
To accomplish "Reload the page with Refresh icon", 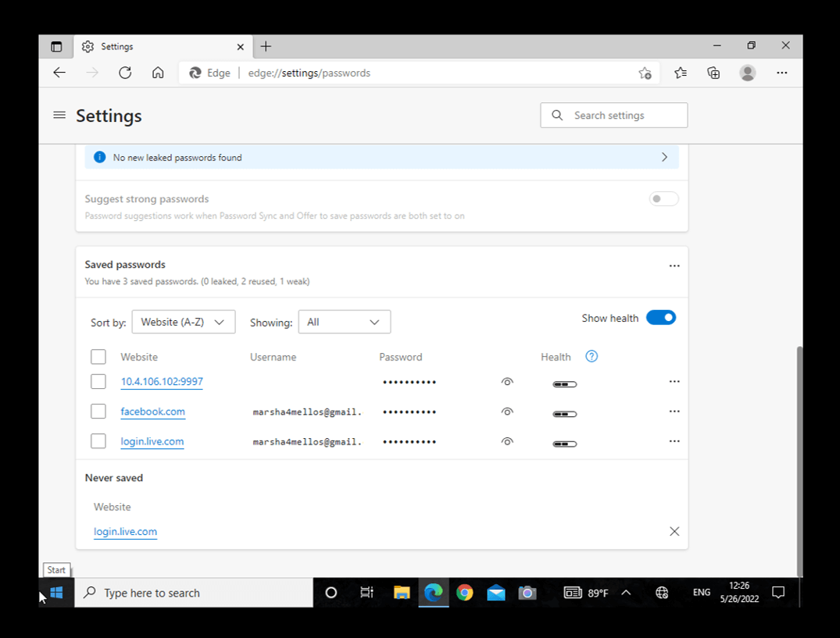I will pos(125,73).
